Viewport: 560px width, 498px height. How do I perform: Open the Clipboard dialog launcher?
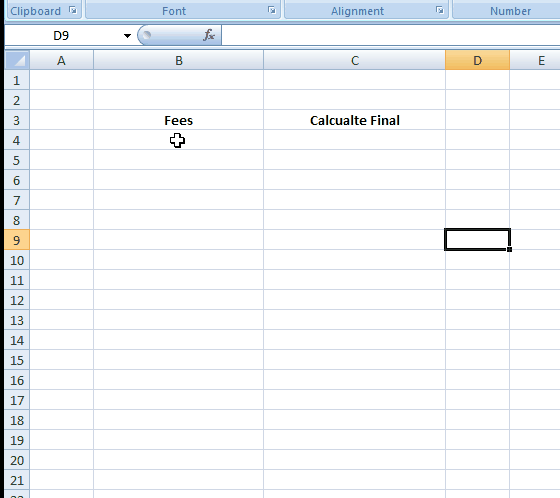tap(73, 10)
